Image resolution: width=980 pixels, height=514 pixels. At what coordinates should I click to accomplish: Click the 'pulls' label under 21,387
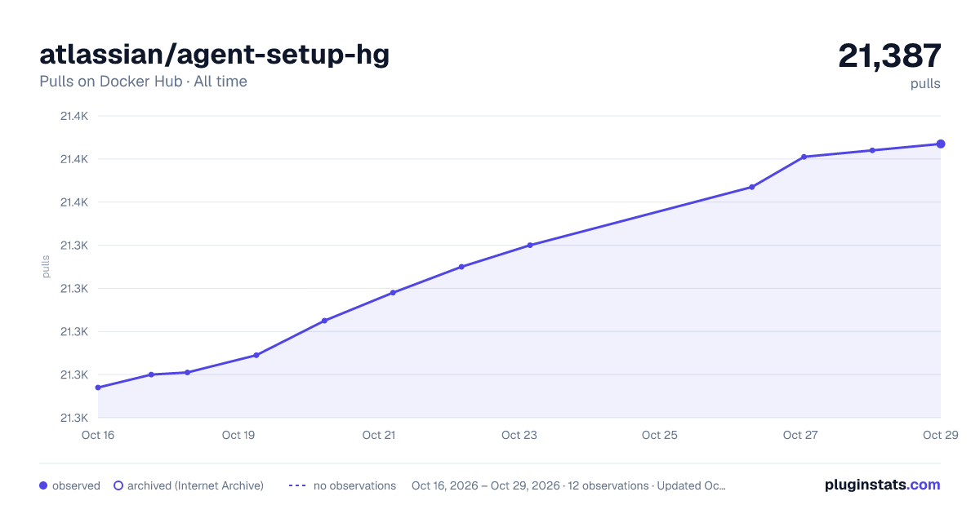click(925, 83)
